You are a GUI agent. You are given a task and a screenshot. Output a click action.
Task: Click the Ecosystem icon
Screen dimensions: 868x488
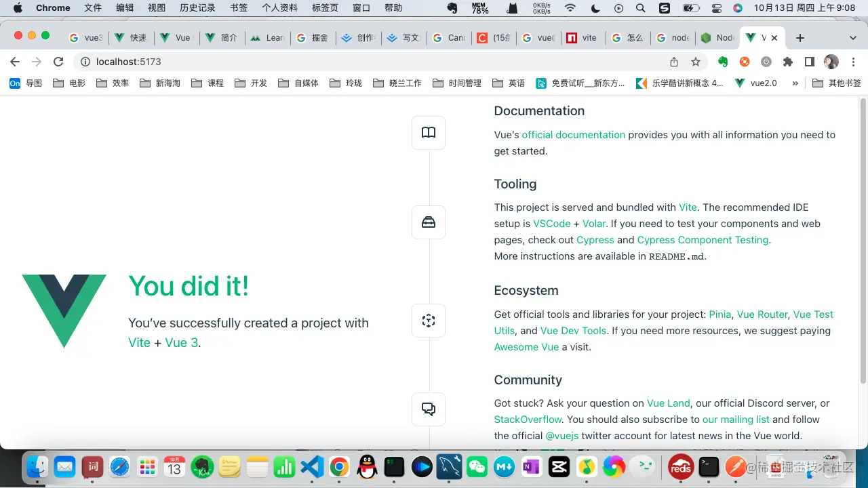(x=429, y=321)
